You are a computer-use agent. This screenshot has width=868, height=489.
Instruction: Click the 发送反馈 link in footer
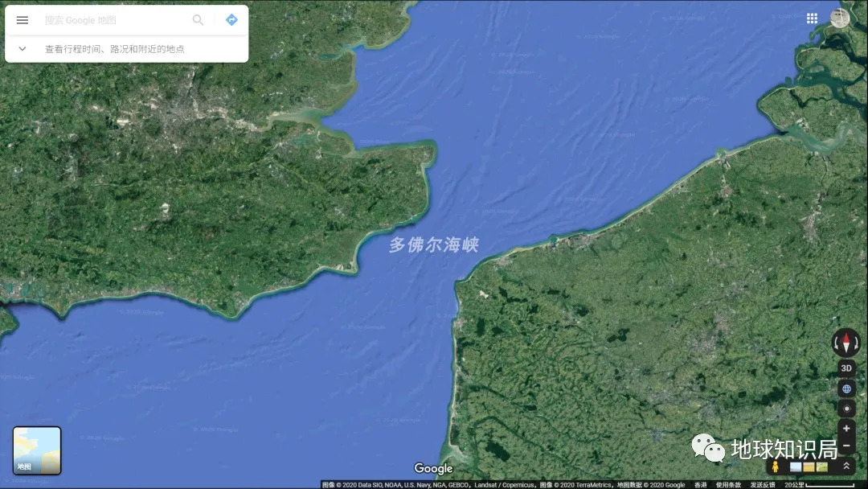(763, 485)
